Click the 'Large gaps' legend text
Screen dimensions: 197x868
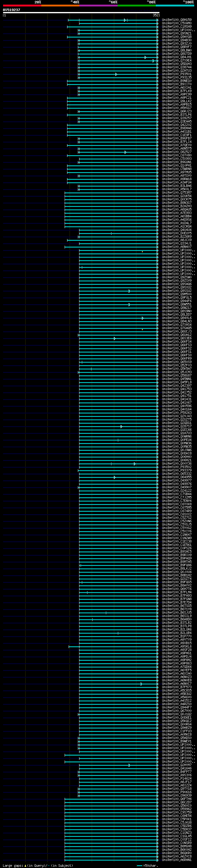[x=13, y=866]
